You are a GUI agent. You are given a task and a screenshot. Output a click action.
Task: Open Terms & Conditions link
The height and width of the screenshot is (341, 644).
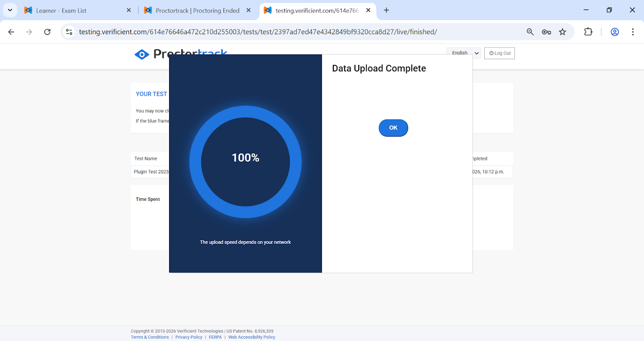[150, 337]
